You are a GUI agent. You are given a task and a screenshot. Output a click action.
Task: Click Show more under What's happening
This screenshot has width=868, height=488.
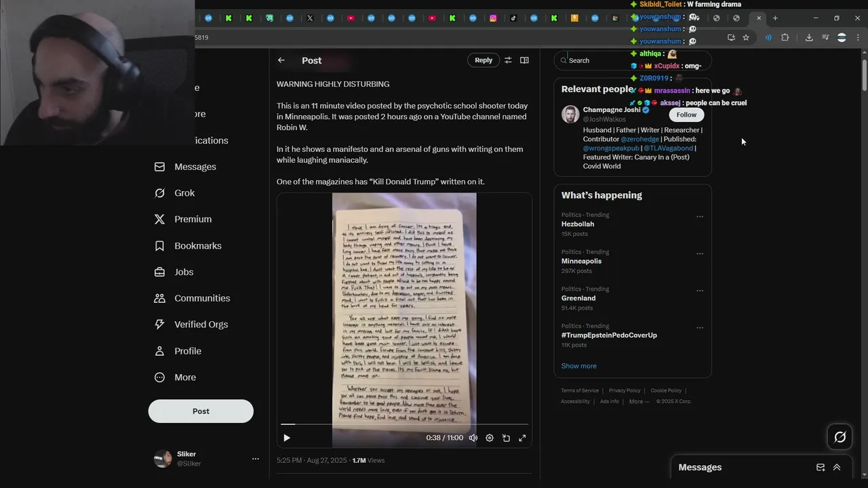point(578,366)
